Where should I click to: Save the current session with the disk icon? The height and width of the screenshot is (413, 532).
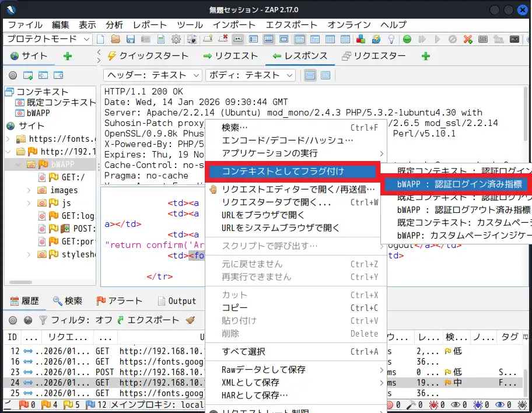click(130, 39)
